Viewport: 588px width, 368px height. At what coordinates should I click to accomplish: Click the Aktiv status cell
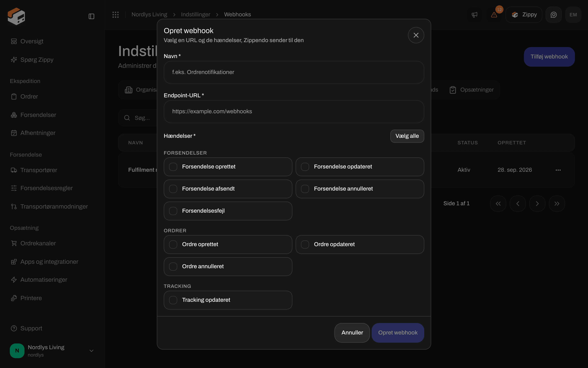[464, 170]
